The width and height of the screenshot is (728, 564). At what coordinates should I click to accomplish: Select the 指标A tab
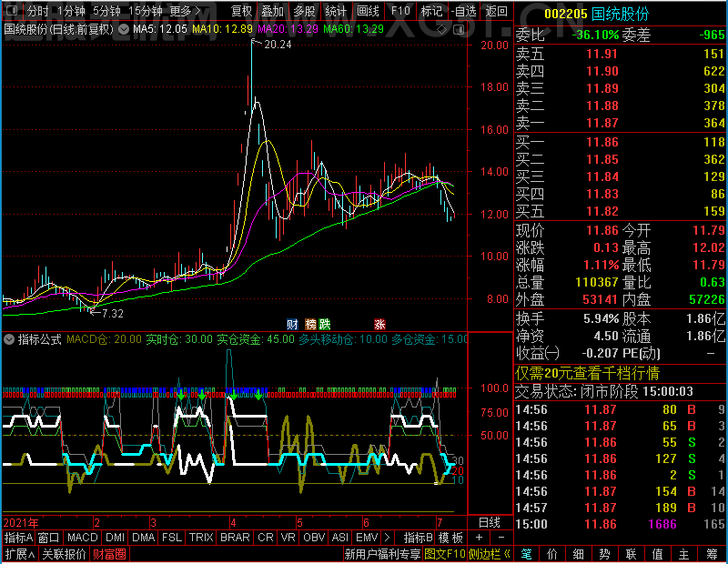(x=18, y=537)
